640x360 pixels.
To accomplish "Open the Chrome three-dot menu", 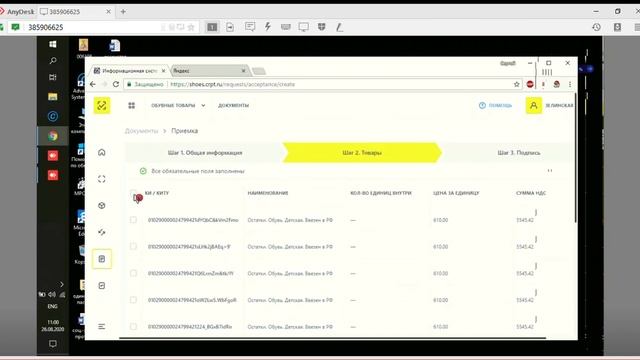I will tap(570, 84).
